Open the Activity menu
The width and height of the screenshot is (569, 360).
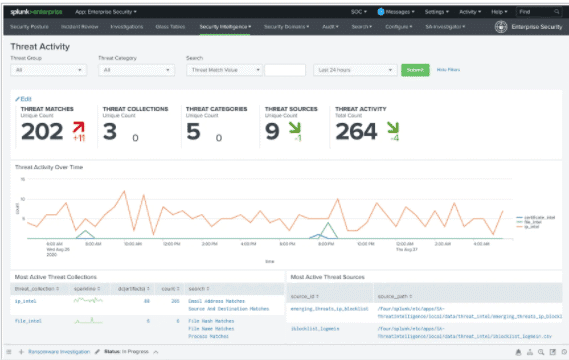tap(470, 12)
